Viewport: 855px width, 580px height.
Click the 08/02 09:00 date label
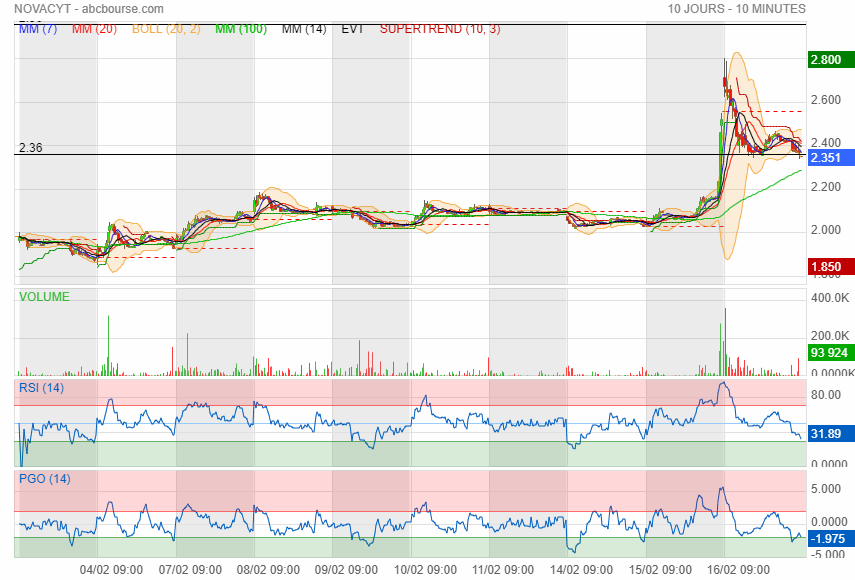pos(268,570)
